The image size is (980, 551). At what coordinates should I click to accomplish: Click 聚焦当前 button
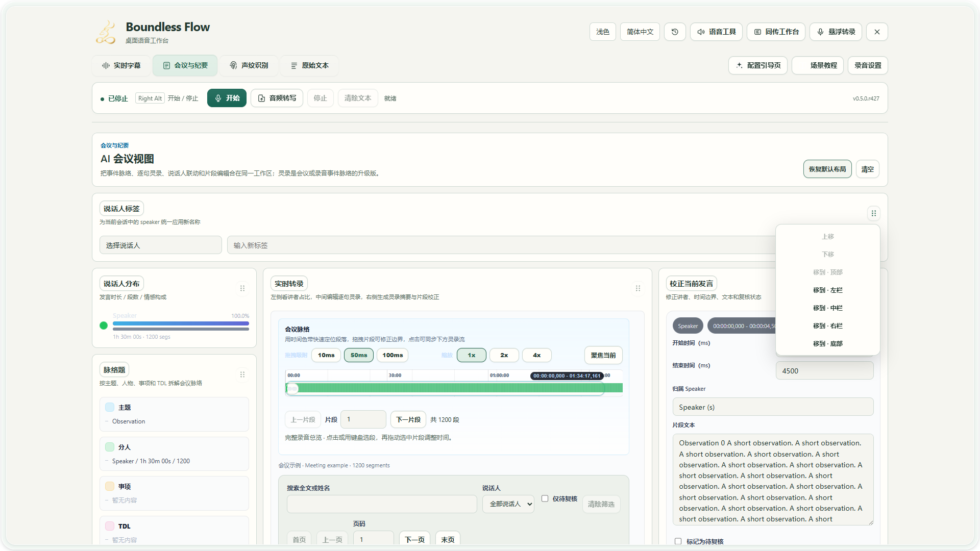[x=603, y=355]
